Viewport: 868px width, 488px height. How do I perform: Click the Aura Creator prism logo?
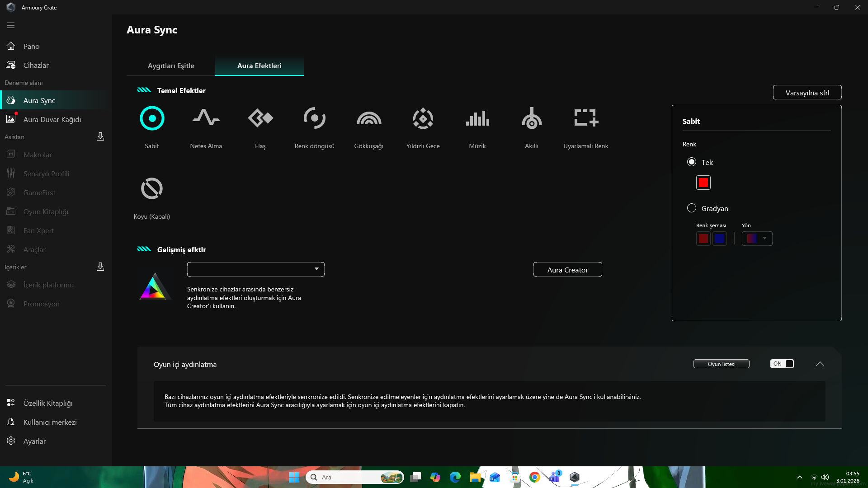click(x=155, y=286)
